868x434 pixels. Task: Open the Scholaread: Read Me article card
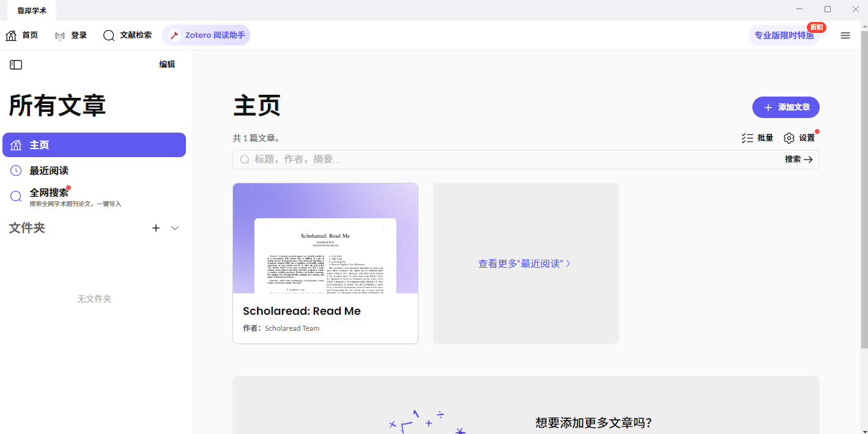click(325, 263)
